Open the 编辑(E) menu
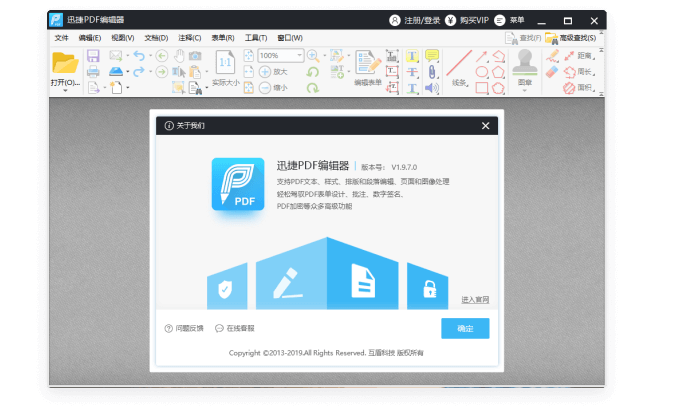The image size is (692, 410). (90, 38)
